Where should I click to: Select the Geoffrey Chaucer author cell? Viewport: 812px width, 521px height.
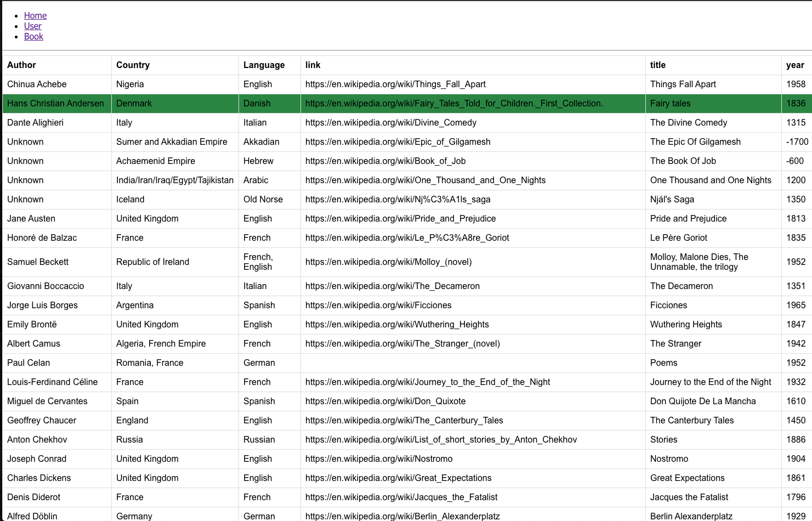tap(57, 421)
